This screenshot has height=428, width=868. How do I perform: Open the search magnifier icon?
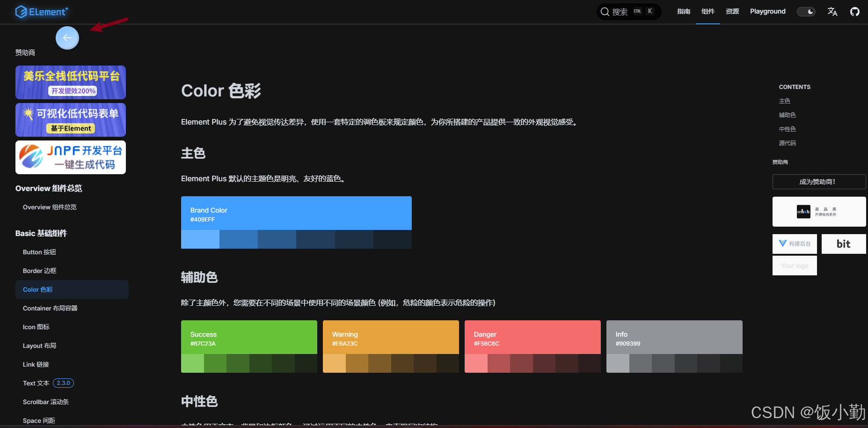(605, 11)
